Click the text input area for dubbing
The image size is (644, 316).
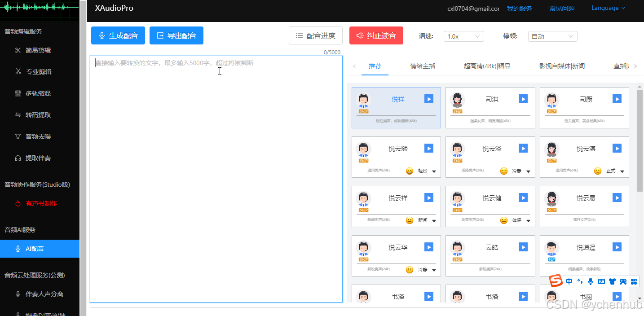tap(216, 179)
